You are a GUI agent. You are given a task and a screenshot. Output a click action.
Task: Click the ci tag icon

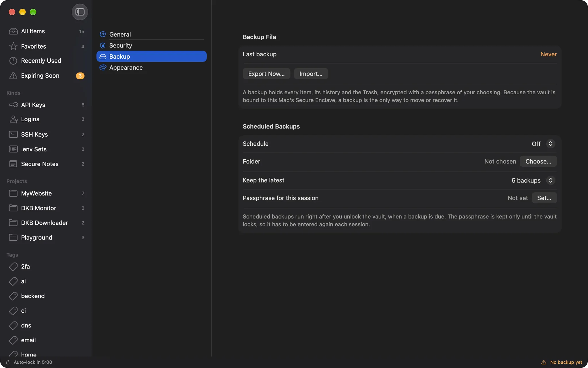13,311
